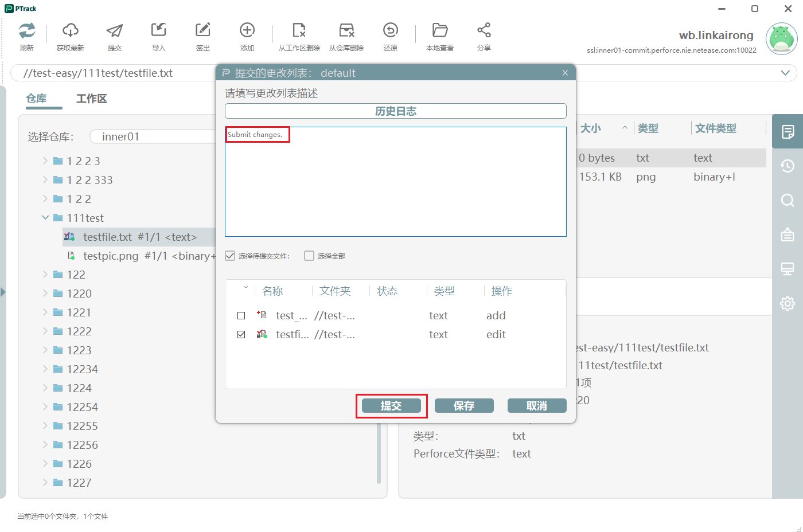Viewport: 803px width, 532px height.
Task: Select folder 1223 in the tree
Action: pos(79,350)
